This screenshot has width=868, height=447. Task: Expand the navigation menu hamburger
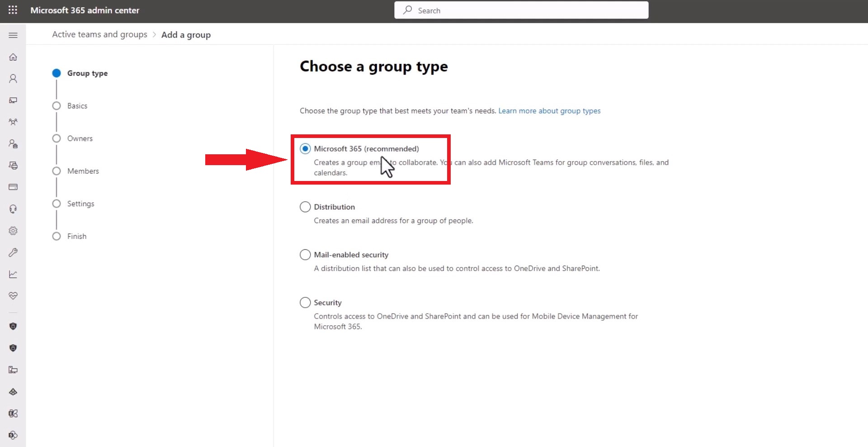(x=13, y=35)
